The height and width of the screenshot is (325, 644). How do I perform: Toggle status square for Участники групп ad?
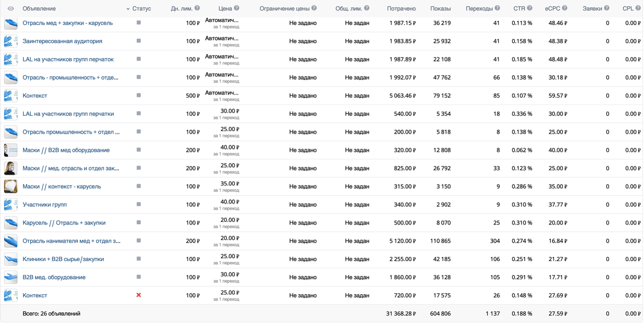[x=139, y=204]
